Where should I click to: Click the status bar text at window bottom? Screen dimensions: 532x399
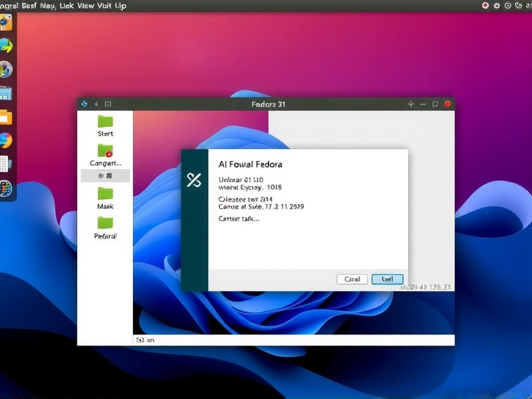coord(146,340)
